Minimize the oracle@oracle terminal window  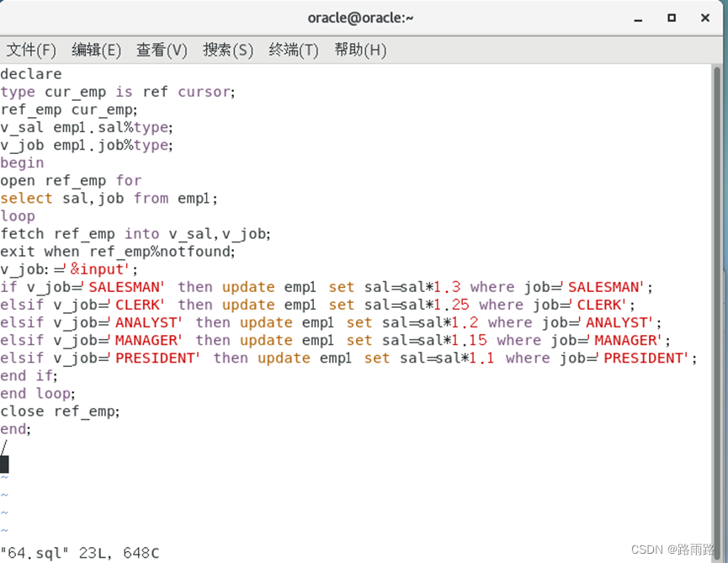pyautogui.click(x=638, y=18)
